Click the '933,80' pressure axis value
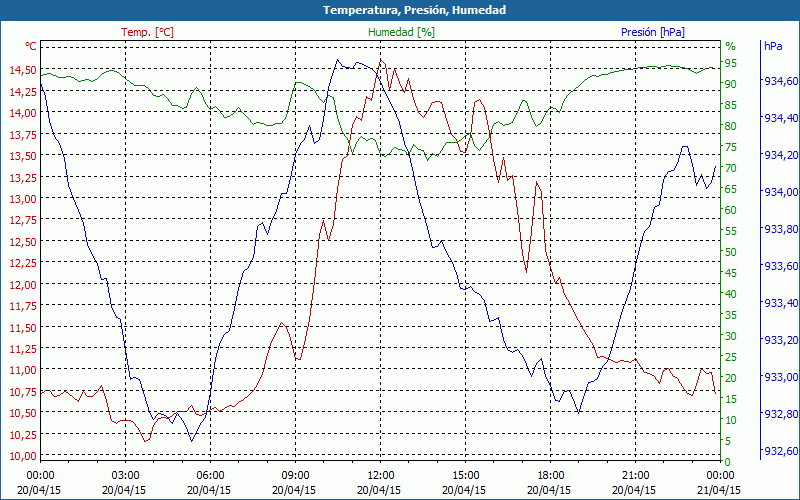Image resolution: width=800 pixels, height=500 pixels. click(x=781, y=229)
